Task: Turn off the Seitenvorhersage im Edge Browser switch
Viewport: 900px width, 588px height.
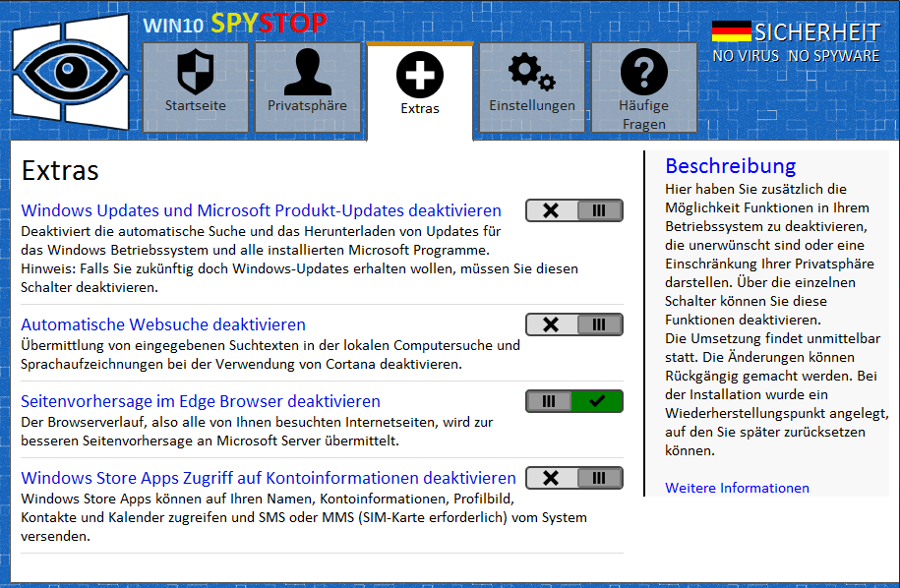Action: coord(574,401)
